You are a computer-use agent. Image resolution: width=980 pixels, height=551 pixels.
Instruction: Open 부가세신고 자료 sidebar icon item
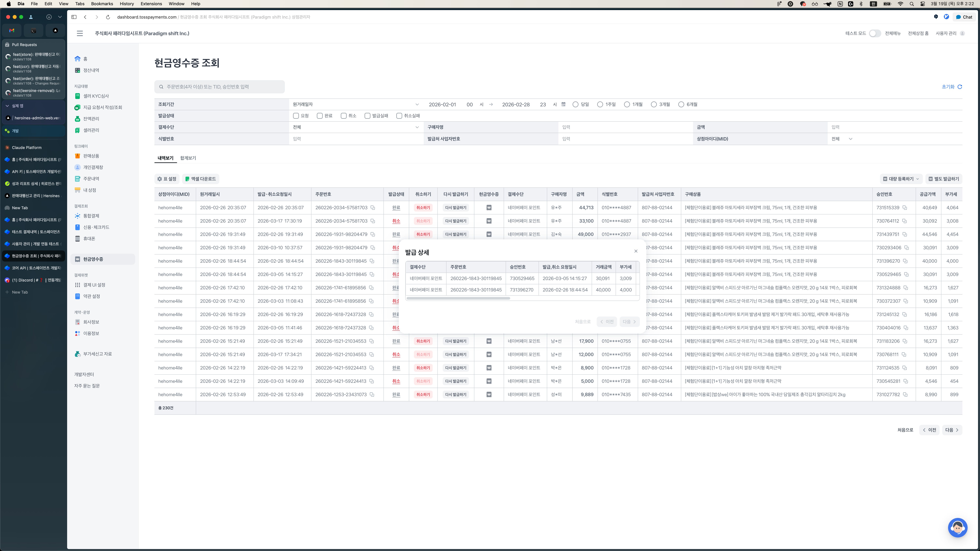78,354
